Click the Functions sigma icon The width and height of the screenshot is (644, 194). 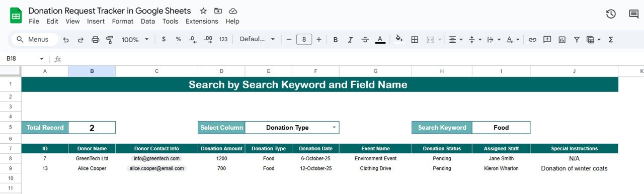[x=611, y=39]
